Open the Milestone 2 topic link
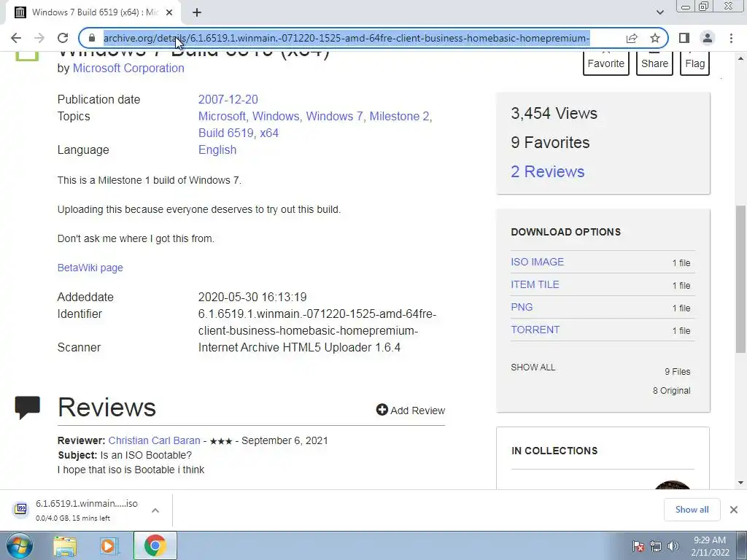The height and width of the screenshot is (560, 747). click(x=399, y=116)
